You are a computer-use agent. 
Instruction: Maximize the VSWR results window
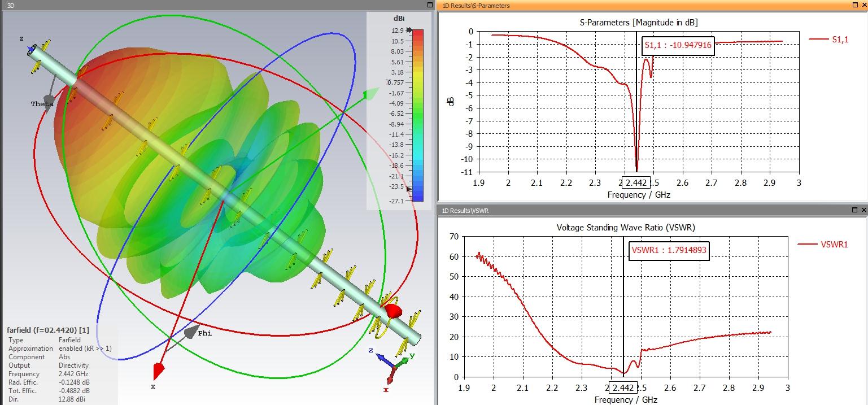pyautogui.click(x=854, y=210)
